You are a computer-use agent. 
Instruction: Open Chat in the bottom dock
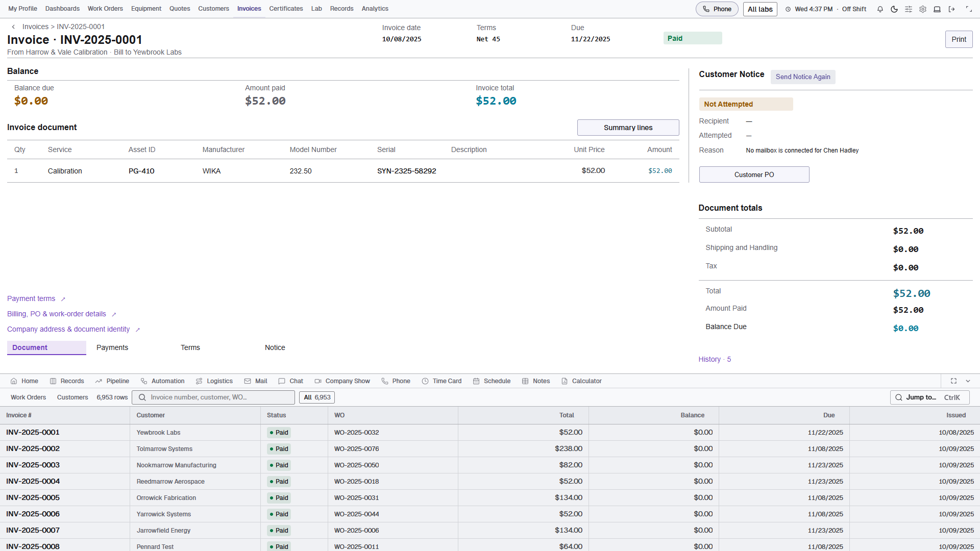pyautogui.click(x=291, y=381)
